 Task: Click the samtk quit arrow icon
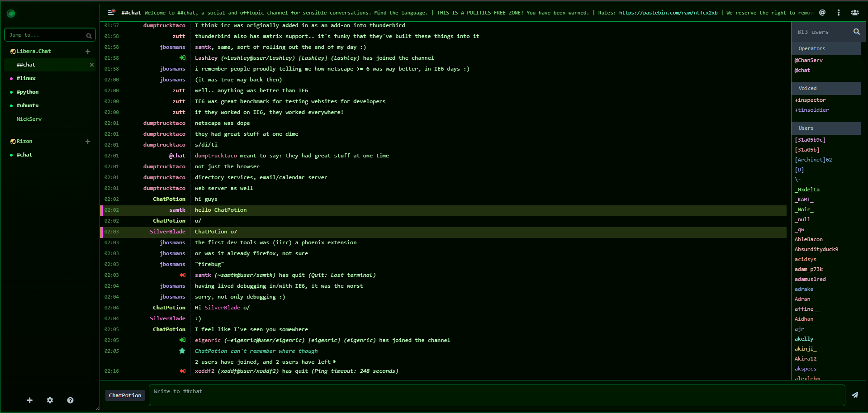[x=182, y=275]
